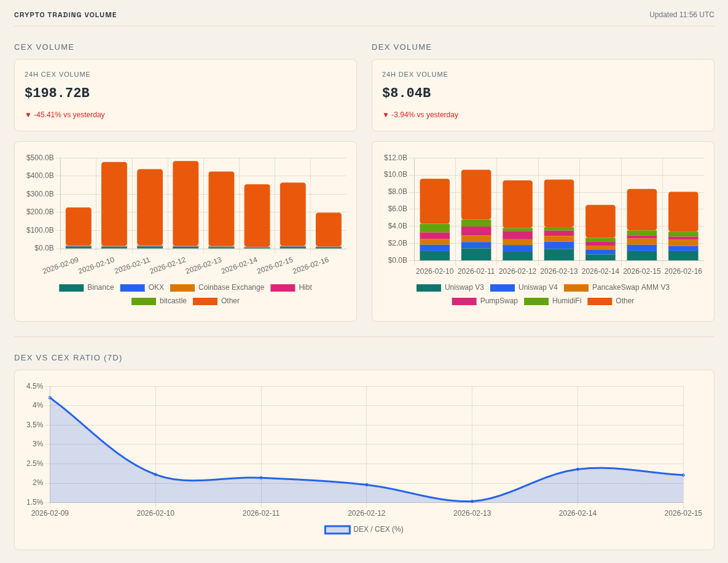The image size is (728, 563).
Task: Click the PumpSwap legend swatch
Action: pos(464,301)
